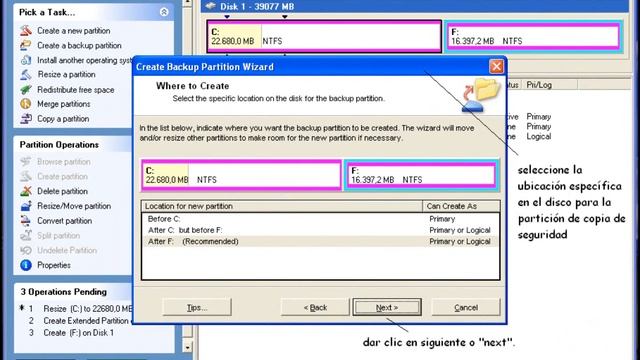Screen dimensions: 640x360
Task: Click pending operation Resize (C:) entry
Action: (87, 309)
